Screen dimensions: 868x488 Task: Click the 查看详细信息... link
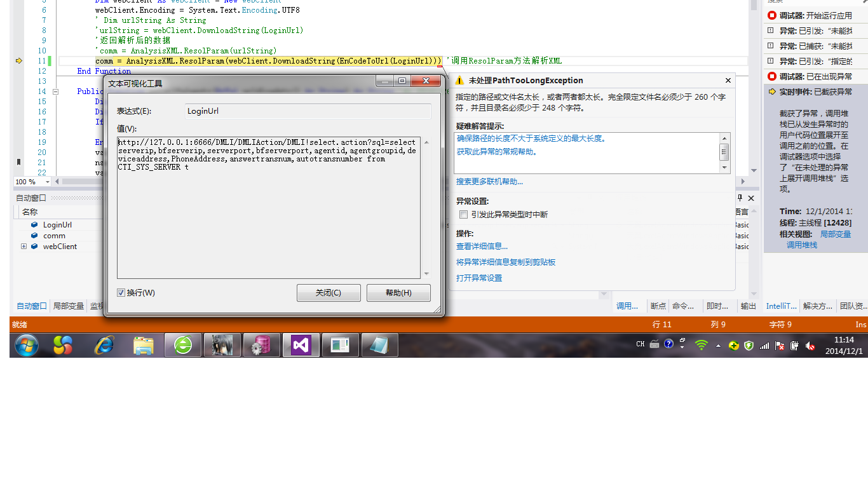coord(482,247)
